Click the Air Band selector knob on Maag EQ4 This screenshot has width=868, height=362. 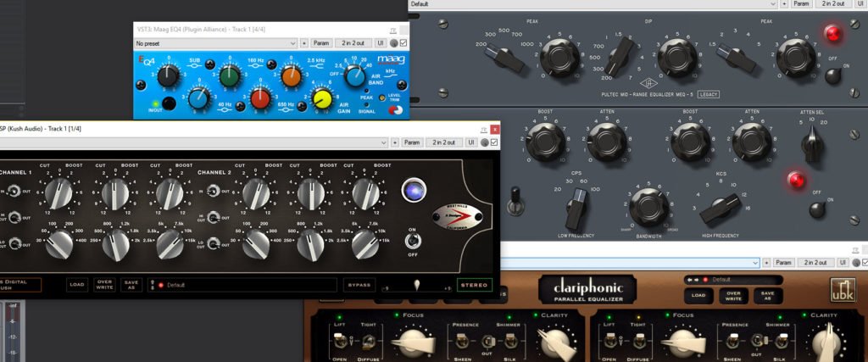click(355, 75)
